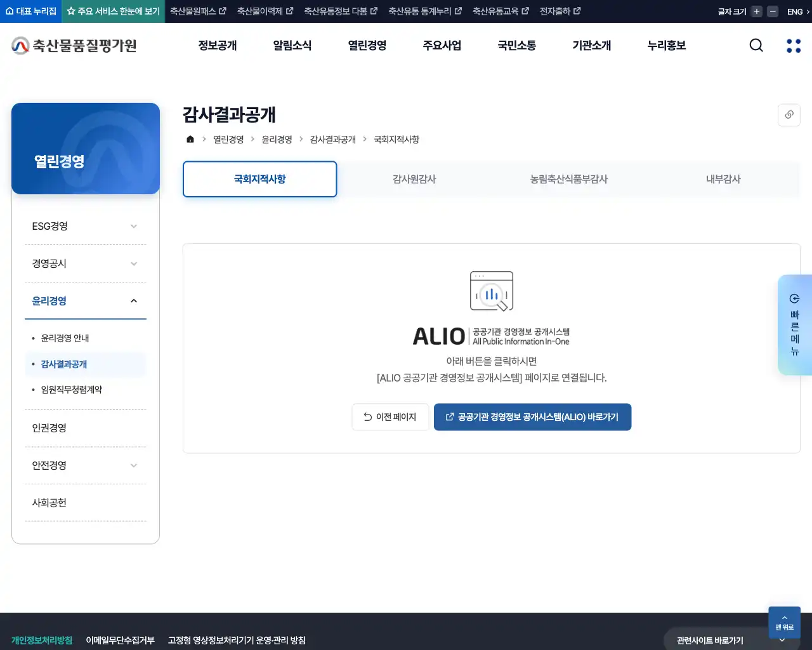
Task: Click 윤리경영 in the breadcrumb
Action: pyautogui.click(x=277, y=139)
